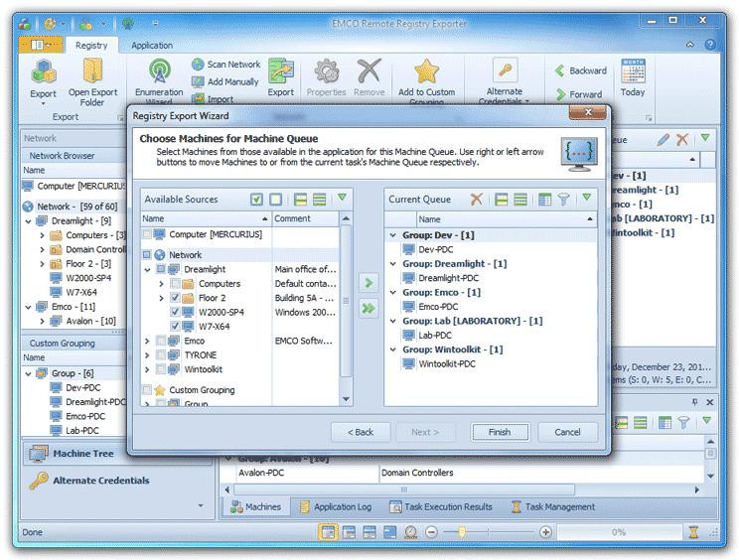Click the Export ribbon icon with cubes
Screen dimensions: 739x560
tap(44, 72)
